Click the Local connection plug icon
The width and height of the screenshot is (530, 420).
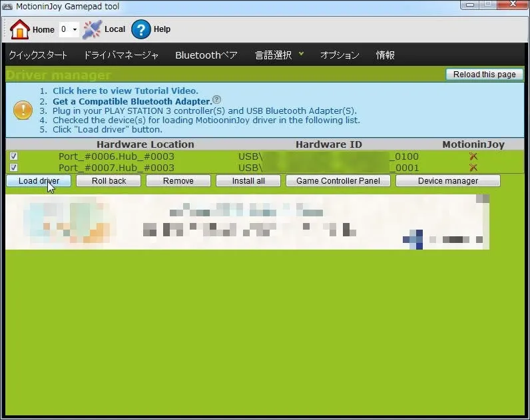tap(92, 29)
